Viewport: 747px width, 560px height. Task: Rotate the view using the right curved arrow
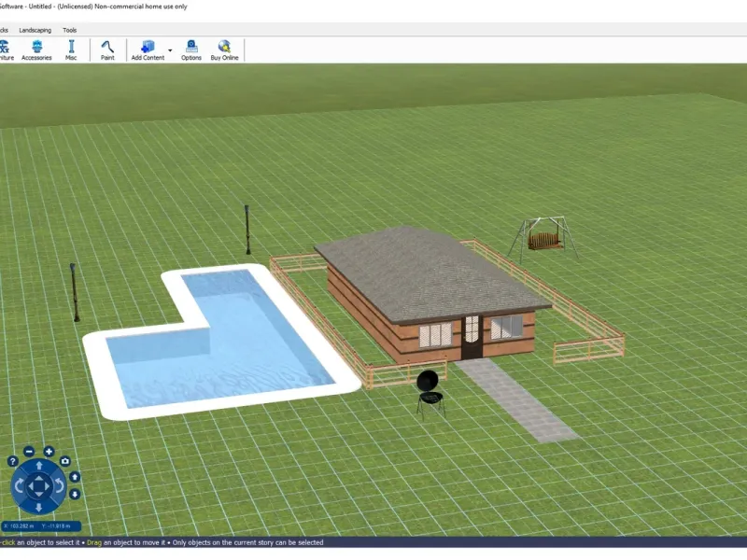(59, 486)
